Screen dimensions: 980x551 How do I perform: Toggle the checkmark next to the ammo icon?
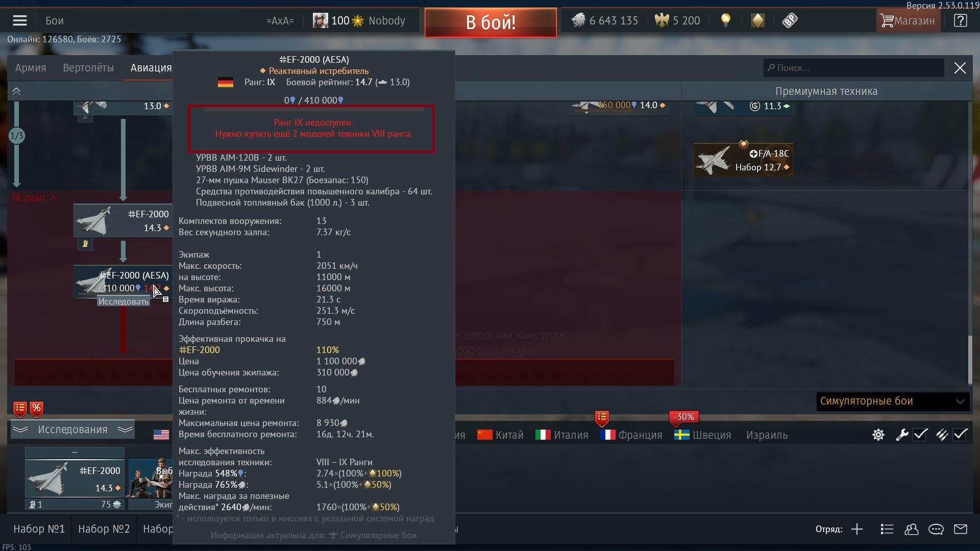[x=960, y=435]
